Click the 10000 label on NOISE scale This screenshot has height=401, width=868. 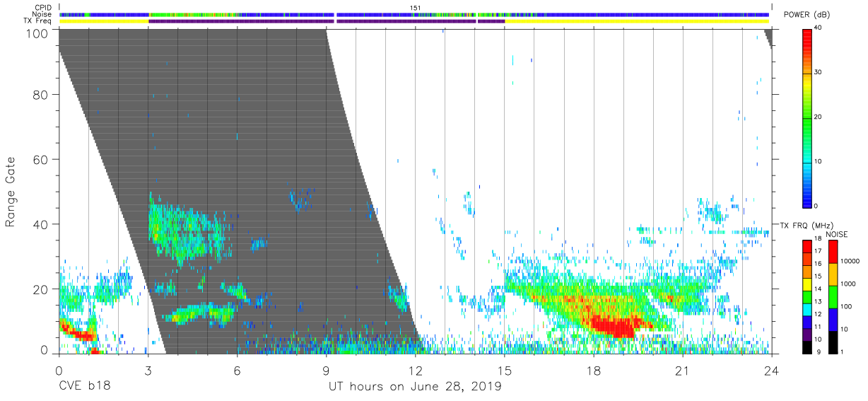tap(850, 261)
